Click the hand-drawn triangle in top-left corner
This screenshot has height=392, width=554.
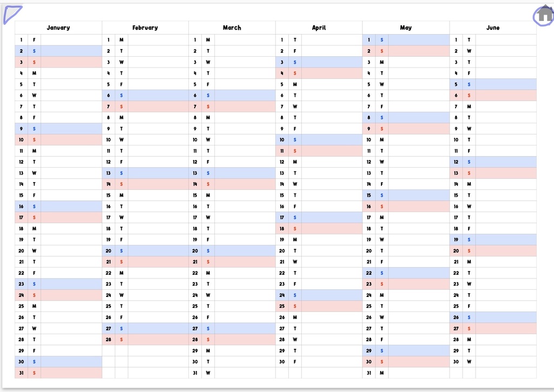[11, 14]
